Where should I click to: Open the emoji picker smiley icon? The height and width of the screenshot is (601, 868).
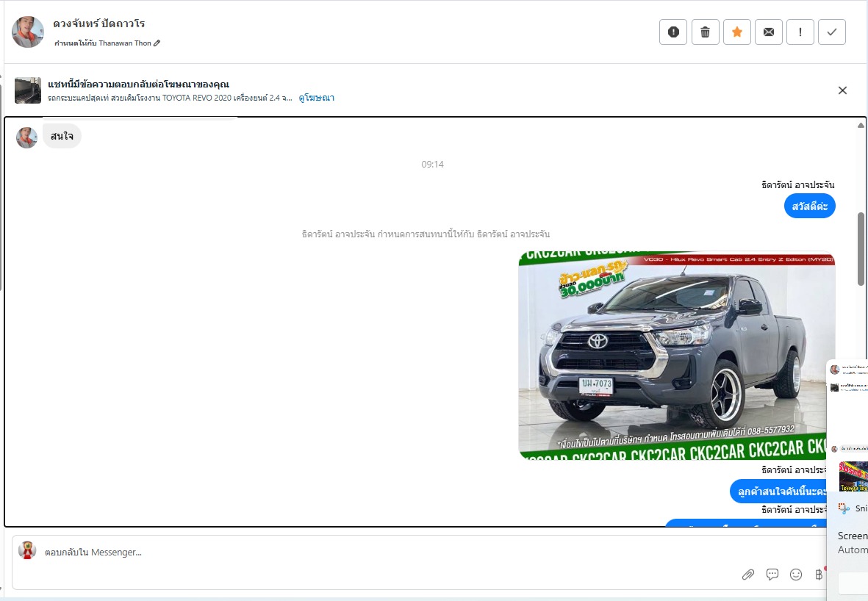[x=796, y=575]
